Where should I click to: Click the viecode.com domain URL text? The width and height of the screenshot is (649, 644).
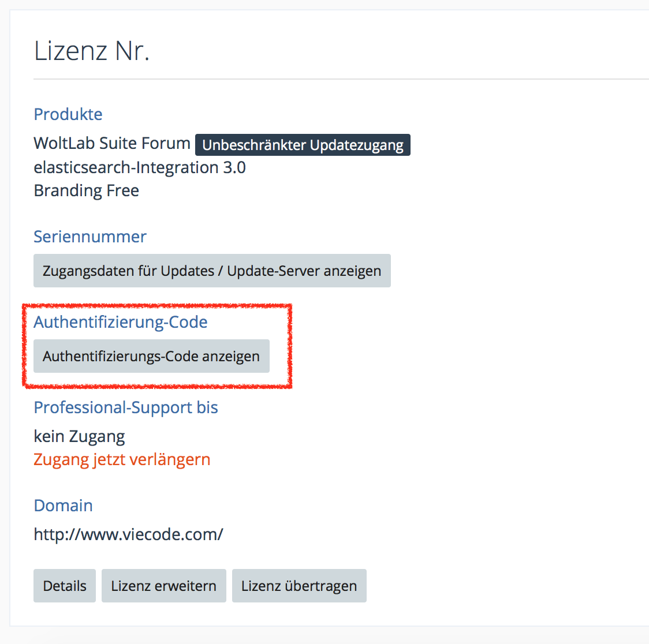[x=128, y=534]
